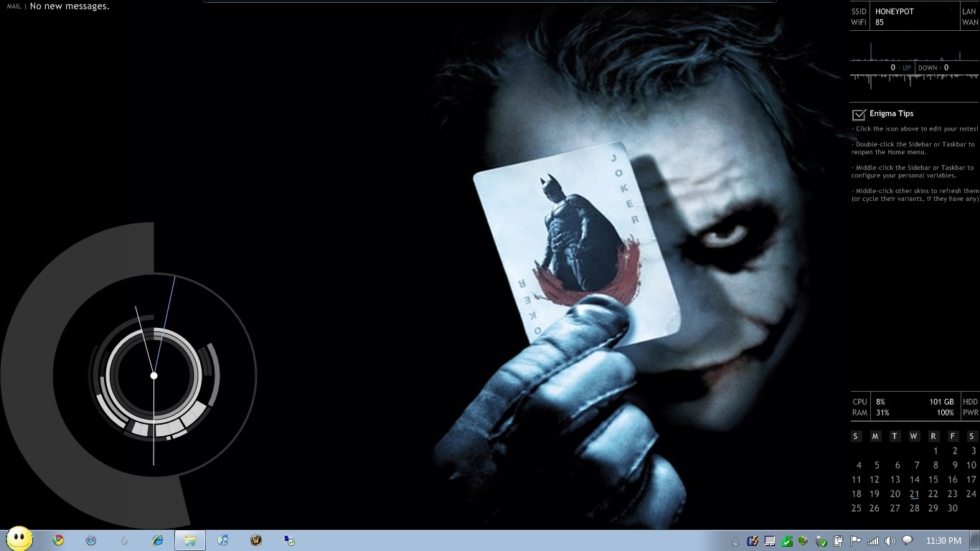Image resolution: width=980 pixels, height=551 pixels.
Task: Click the tip about reopening the Home menu
Action: (913, 149)
